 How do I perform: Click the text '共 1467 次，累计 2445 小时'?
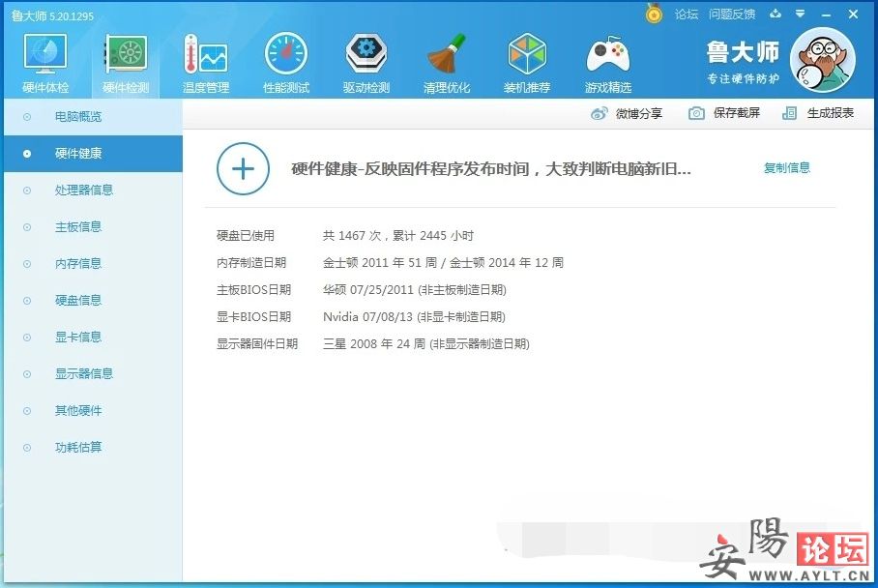398,236
